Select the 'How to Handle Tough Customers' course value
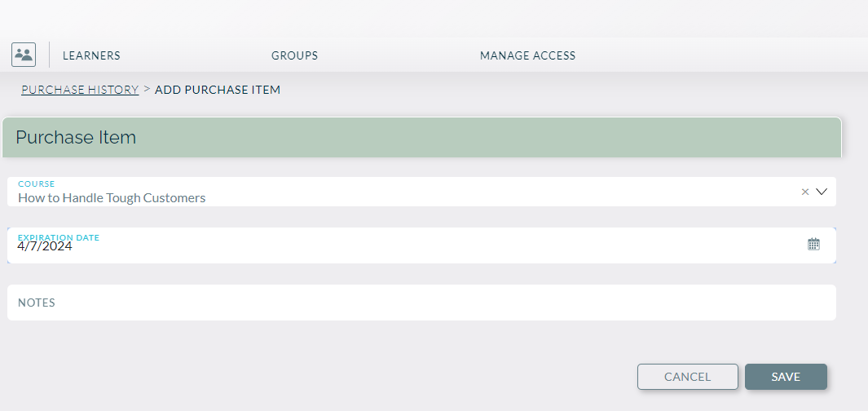The image size is (868, 411). click(112, 197)
